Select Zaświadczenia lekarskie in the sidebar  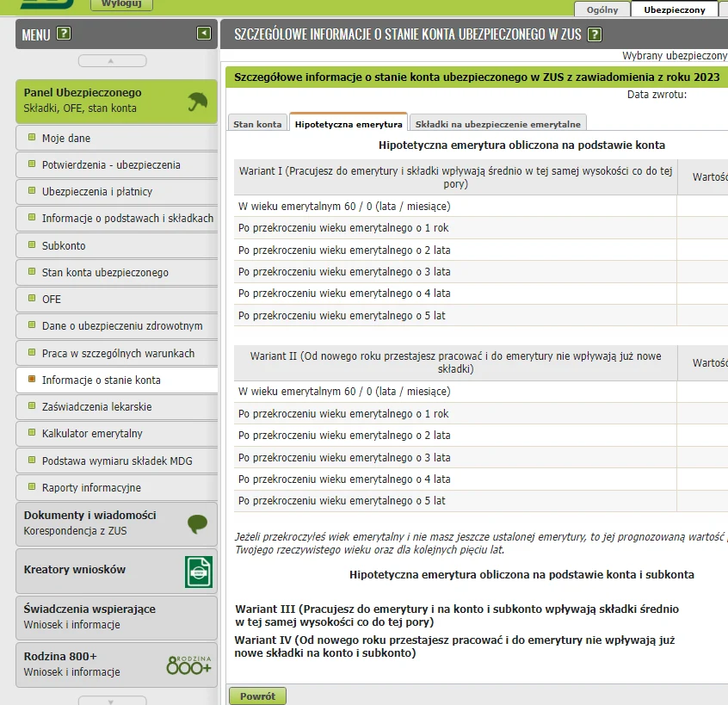coord(96,406)
